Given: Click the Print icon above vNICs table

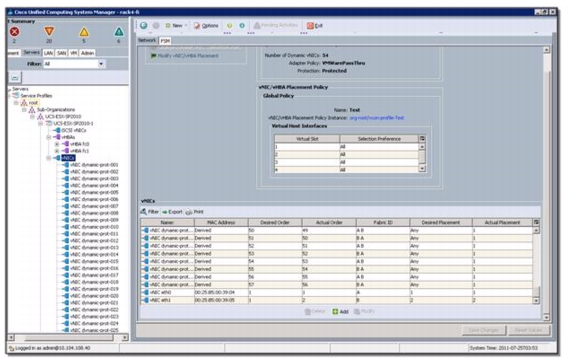Looking at the screenshot, I should [x=189, y=212].
